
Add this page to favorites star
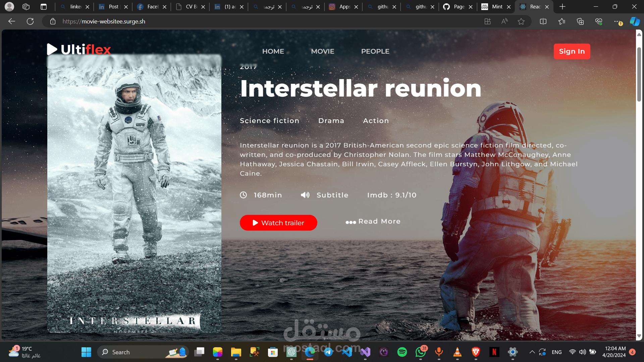[x=521, y=21]
